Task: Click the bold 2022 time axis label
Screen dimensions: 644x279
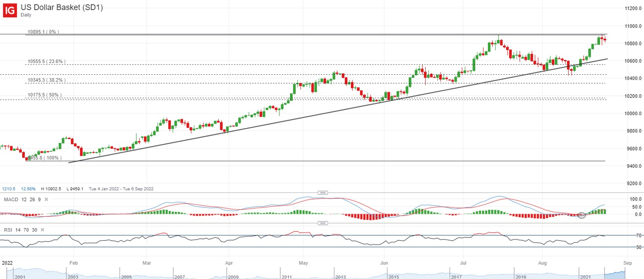Action: [7, 263]
